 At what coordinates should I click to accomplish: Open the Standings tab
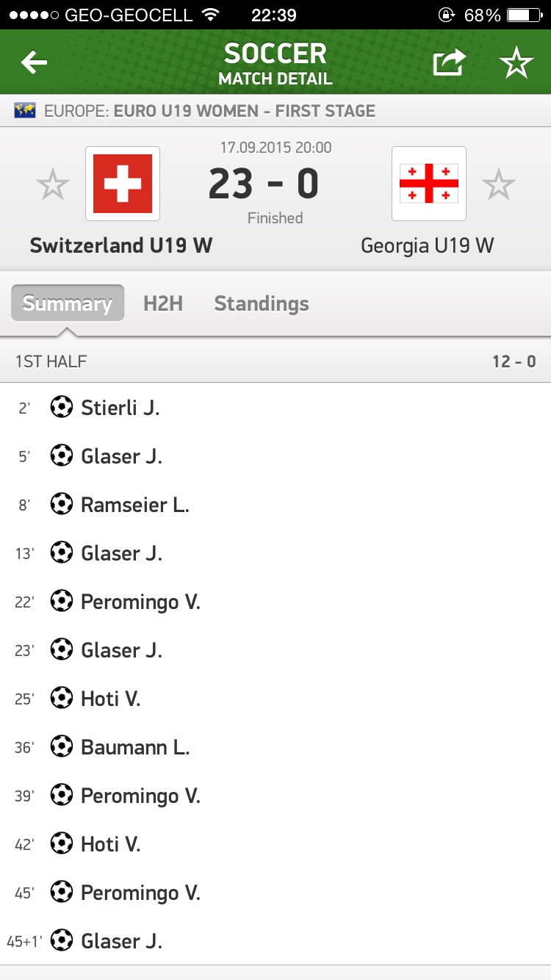[x=262, y=303]
